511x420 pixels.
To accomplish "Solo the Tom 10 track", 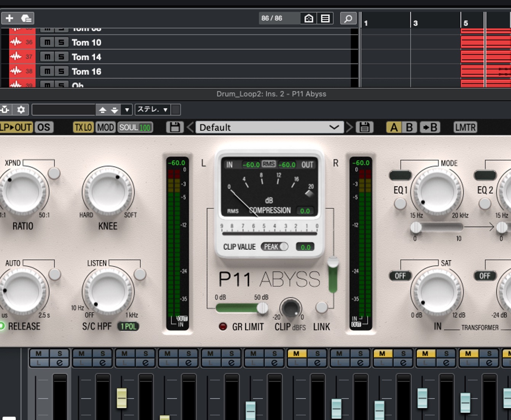I will pos(61,42).
